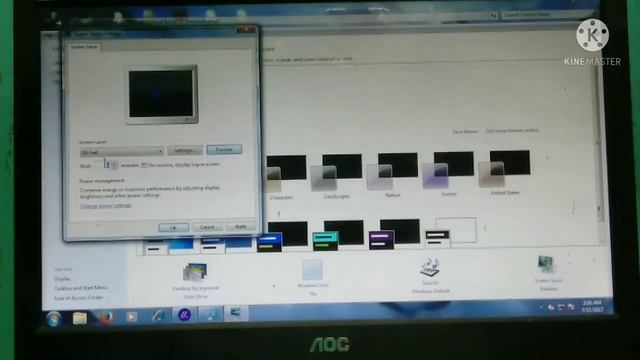
Task: Choose the High Contrast White theme
Action: point(451,233)
